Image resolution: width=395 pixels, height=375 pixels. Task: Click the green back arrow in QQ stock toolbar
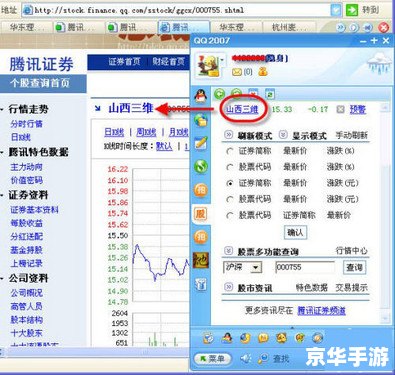[x=219, y=94]
